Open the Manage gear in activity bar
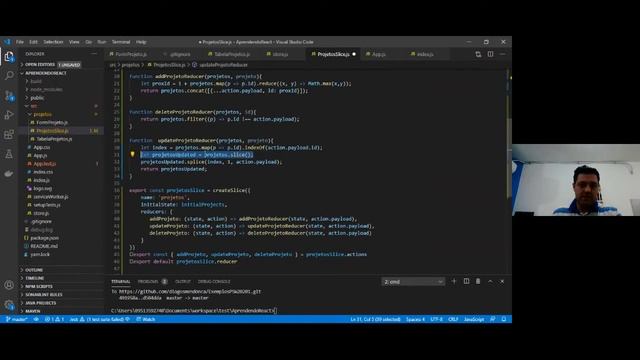The width and height of the screenshot is (640, 360). [9, 304]
